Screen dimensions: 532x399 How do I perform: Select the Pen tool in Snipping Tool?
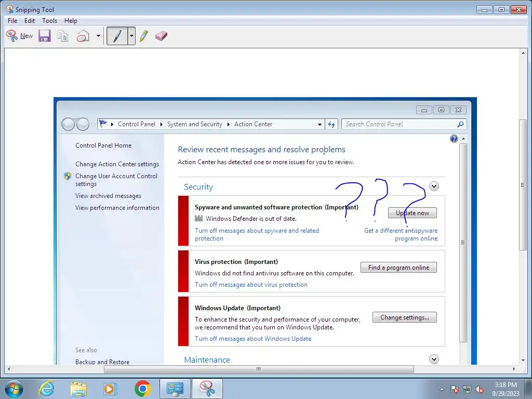pos(117,36)
